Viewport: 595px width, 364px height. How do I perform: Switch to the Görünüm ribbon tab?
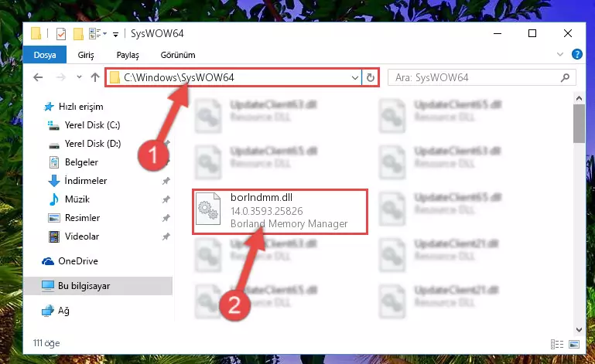pos(178,55)
